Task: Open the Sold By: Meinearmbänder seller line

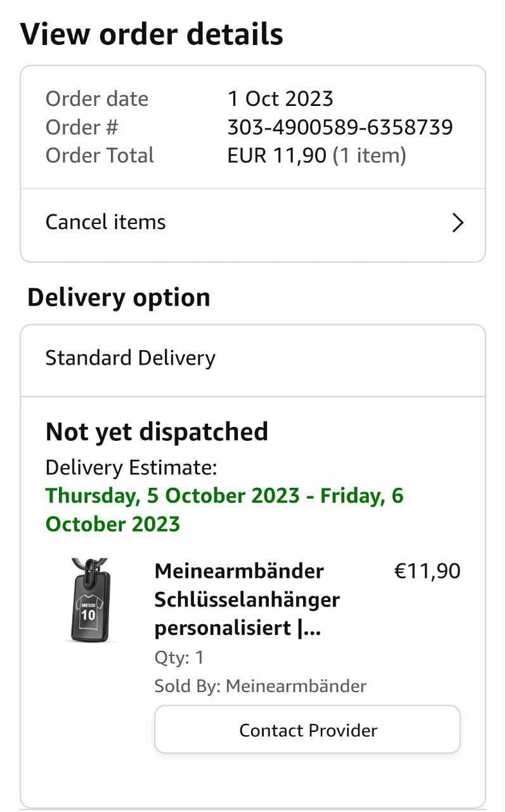Action: [261, 686]
